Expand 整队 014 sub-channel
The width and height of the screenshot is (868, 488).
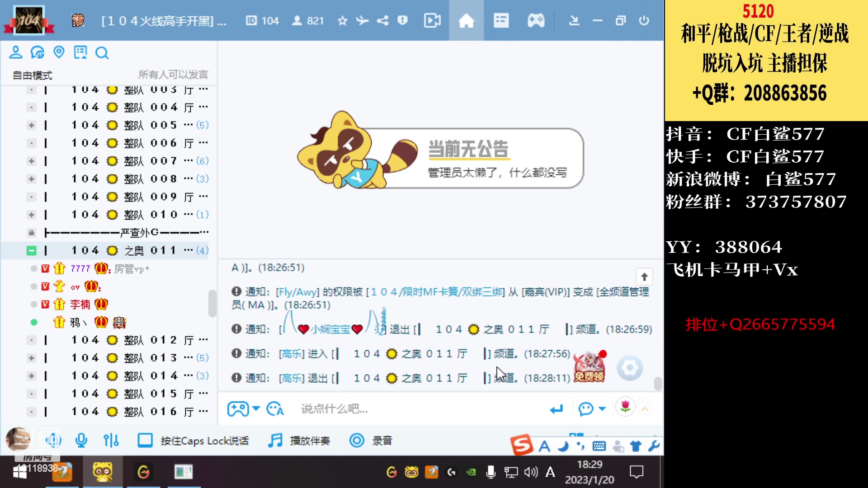point(31,376)
